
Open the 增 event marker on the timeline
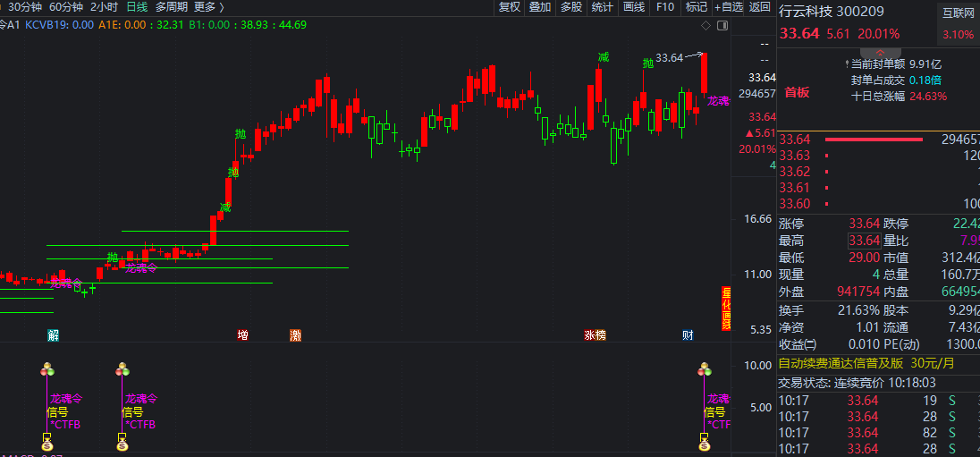[x=242, y=335]
